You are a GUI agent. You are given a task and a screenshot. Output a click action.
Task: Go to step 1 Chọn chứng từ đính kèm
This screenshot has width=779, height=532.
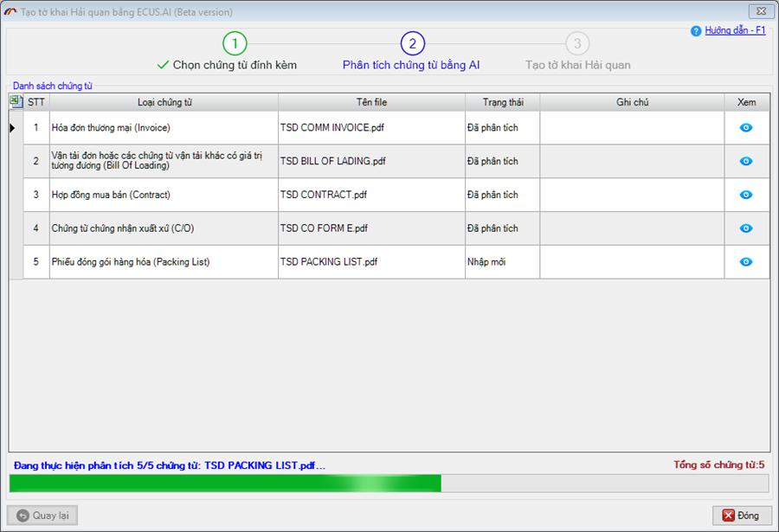pos(235,44)
